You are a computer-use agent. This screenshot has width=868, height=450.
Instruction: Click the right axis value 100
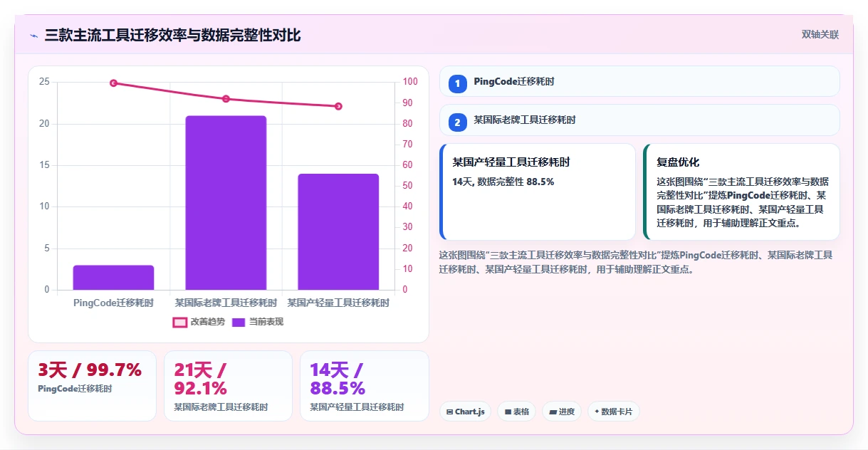pyautogui.click(x=410, y=82)
